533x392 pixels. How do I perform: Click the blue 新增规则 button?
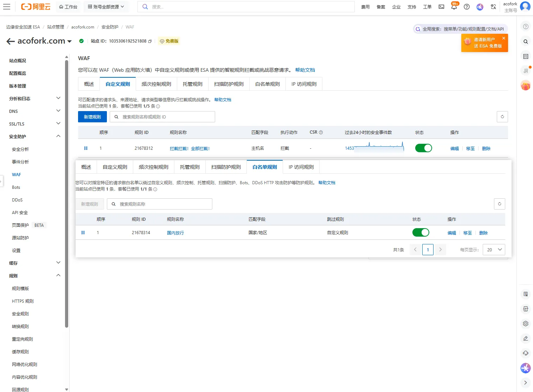click(92, 117)
